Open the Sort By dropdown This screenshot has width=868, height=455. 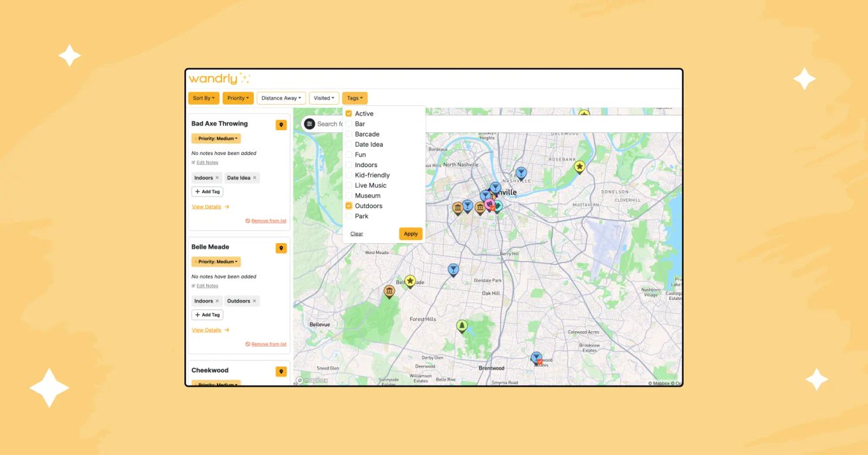(x=204, y=98)
